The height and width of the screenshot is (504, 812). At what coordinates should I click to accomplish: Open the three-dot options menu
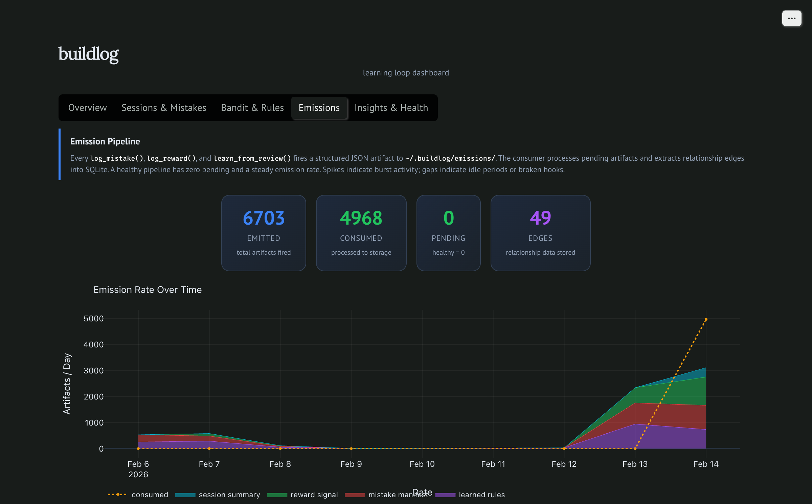(x=791, y=18)
